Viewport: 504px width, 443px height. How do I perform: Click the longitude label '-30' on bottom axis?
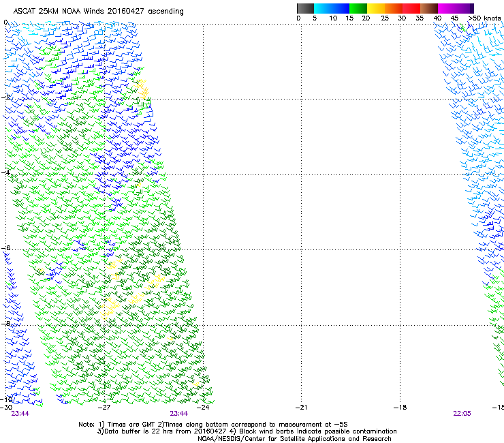[x=6, y=408]
